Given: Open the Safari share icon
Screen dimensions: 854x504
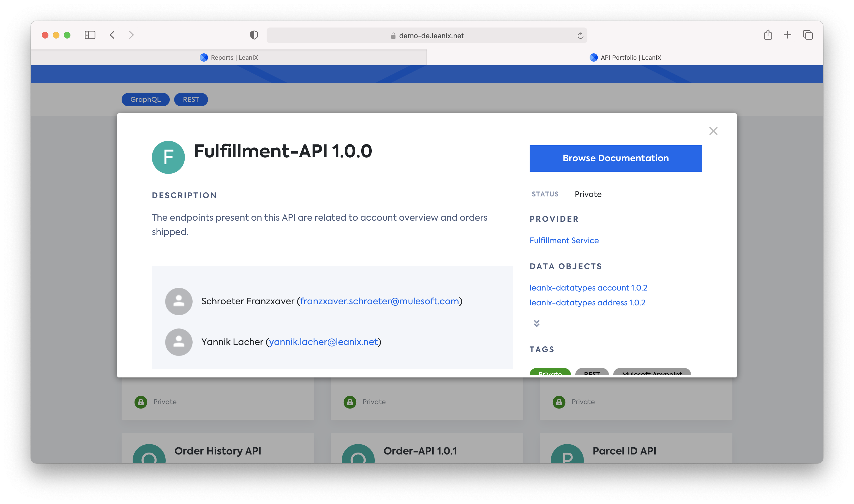Looking at the screenshot, I should (768, 35).
